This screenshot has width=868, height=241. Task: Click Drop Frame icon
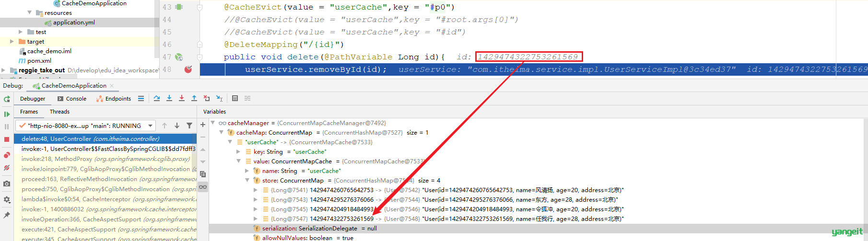click(x=207, y=98)
